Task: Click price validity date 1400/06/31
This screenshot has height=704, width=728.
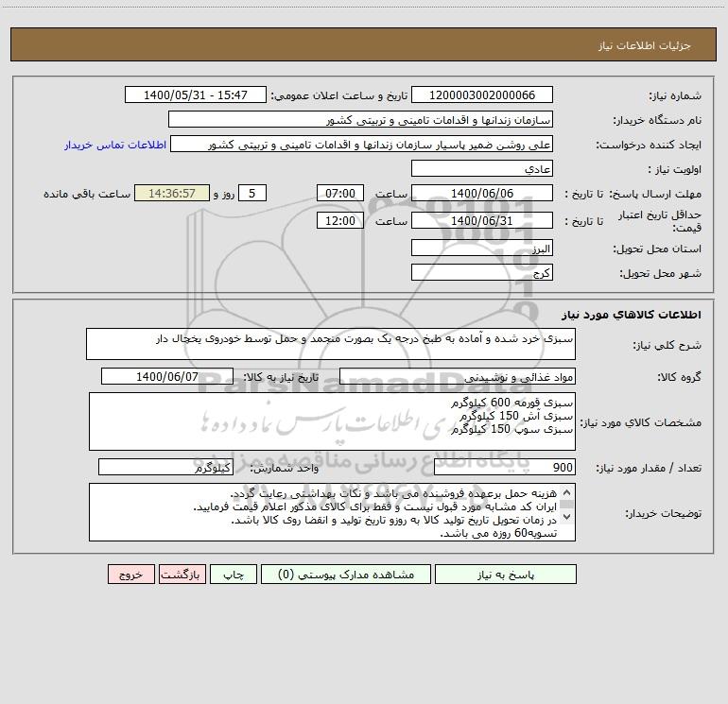Action: click(482, 220)
